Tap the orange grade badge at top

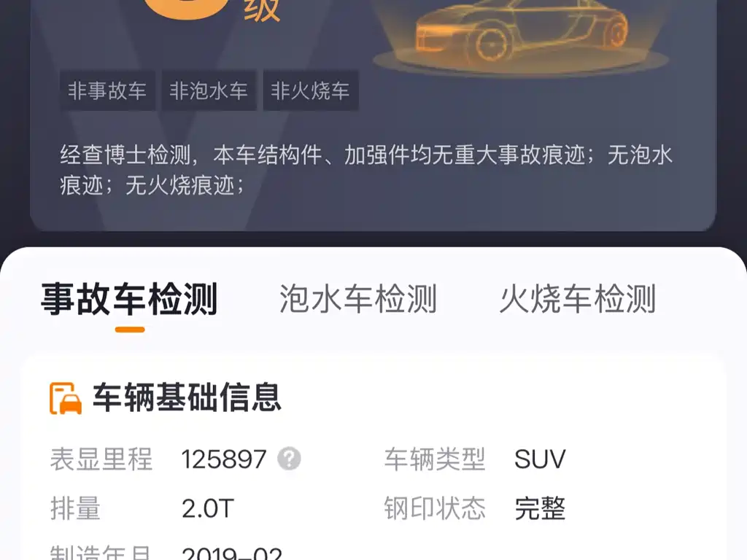tap(187, 9)
